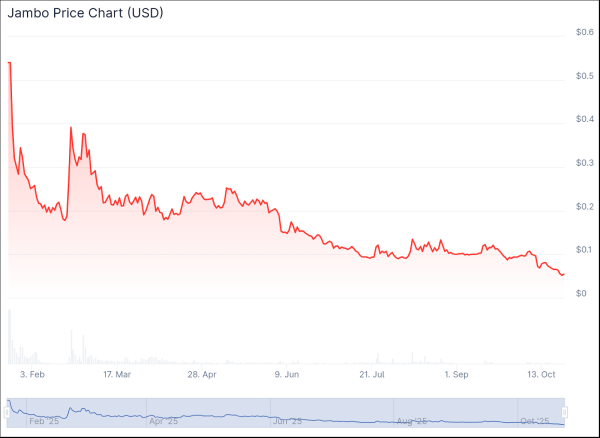This screenshot has height=438, width=600.
Task: Click Jun '25 in the range navigator
Action: pyautogui.click(x=287, y=422)
